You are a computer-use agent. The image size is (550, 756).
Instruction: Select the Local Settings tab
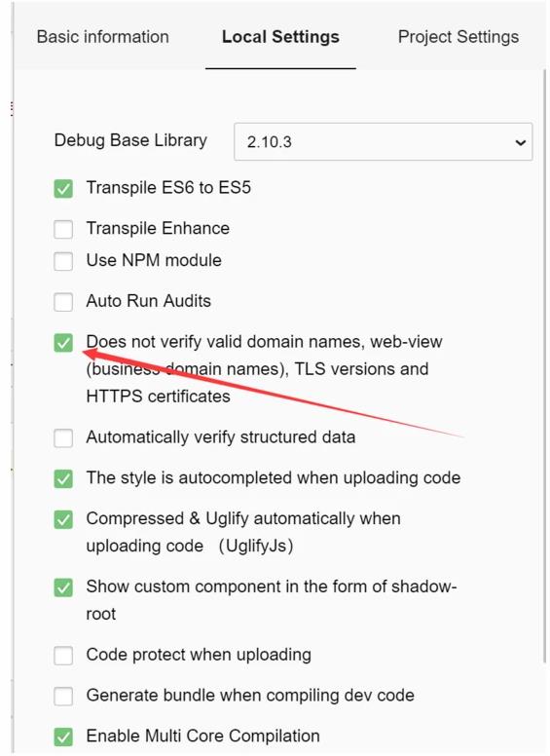pos(280,37)
